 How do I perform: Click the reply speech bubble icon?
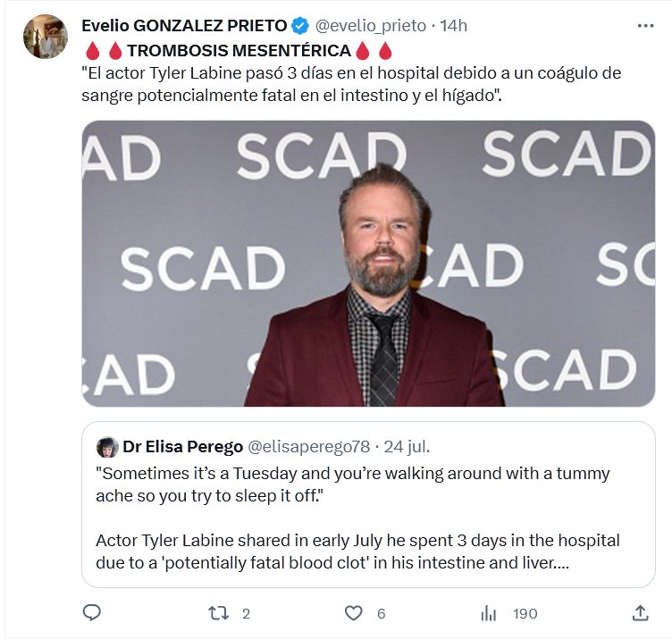[91, 612]
